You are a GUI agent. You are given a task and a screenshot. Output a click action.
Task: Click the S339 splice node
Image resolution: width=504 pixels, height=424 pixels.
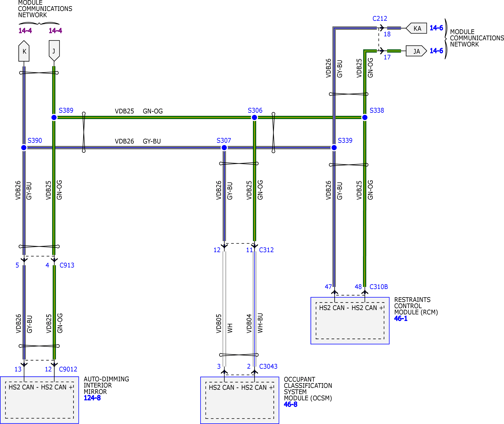pyautogui.click(x=334, y=148)
